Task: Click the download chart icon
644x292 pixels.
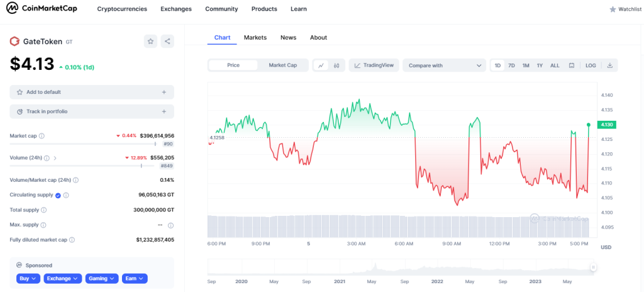Action: point(609,65)
